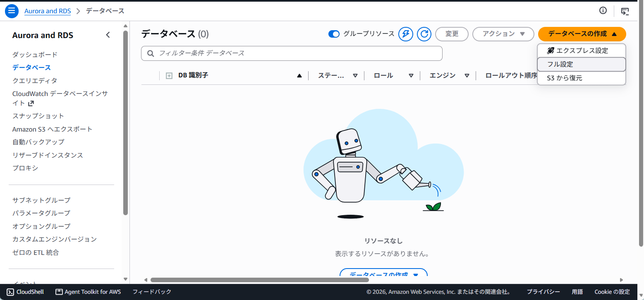The image size is (644, 300).
Task: Click the Aurora and RDS breadcrumb link
Action: pos(48,11)
